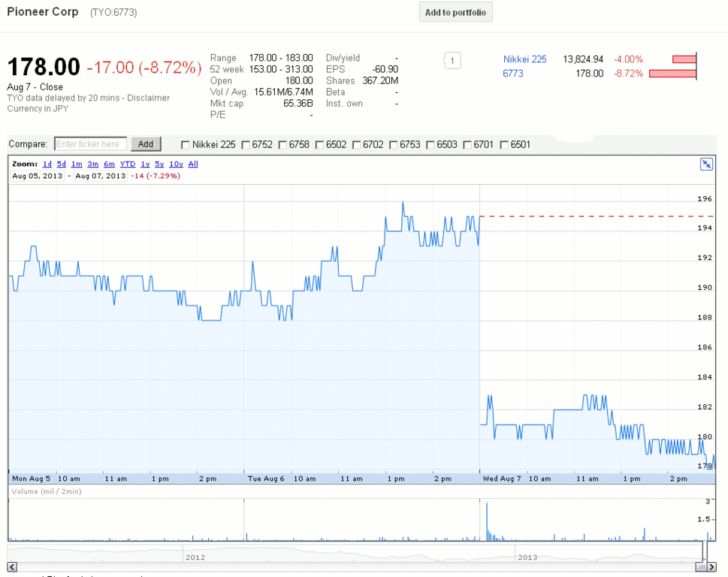
Task: Click the Add to portfolio button
Action: [x=455, y=13]
